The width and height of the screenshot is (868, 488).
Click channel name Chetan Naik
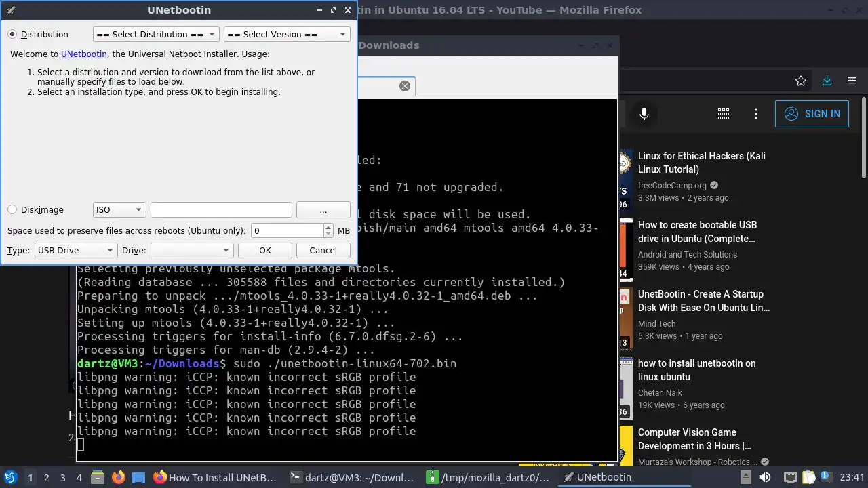(660, 393)
